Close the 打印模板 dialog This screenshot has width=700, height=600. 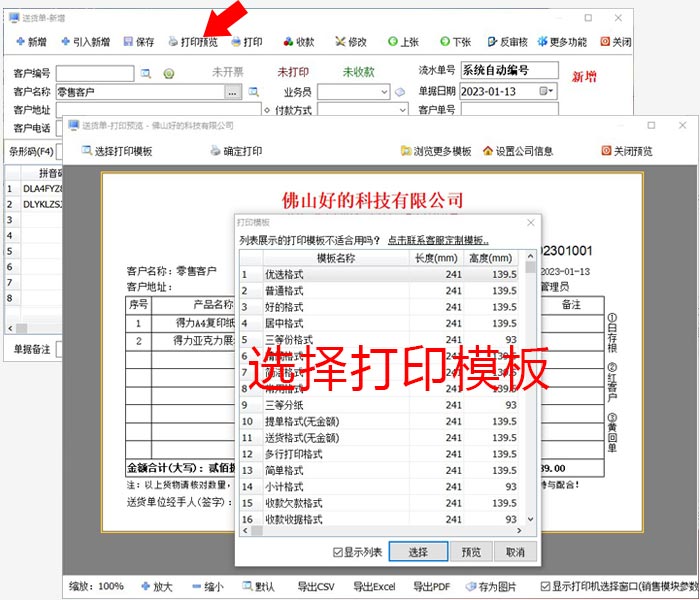coord(530,222)
